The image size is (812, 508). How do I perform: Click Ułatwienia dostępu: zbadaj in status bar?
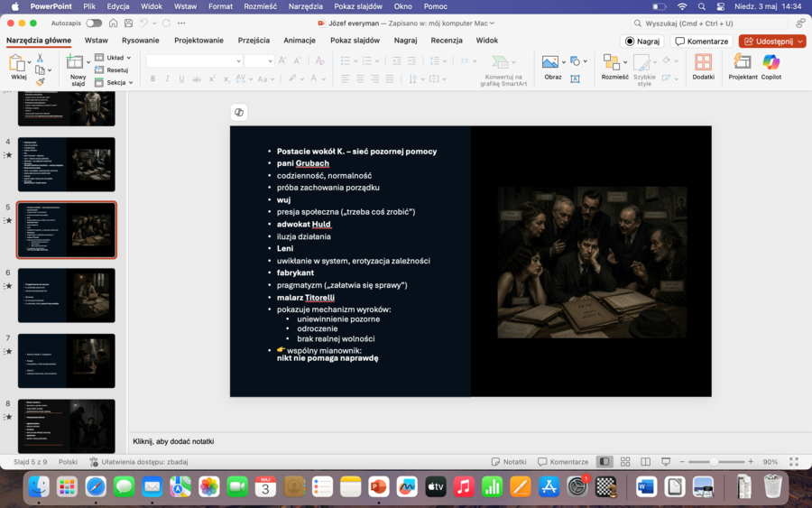pyautogui.click(x=139, y=461)
